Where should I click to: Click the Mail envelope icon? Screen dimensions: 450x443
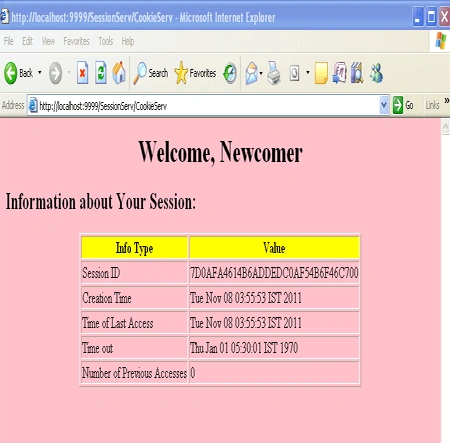tap(252, 73)
